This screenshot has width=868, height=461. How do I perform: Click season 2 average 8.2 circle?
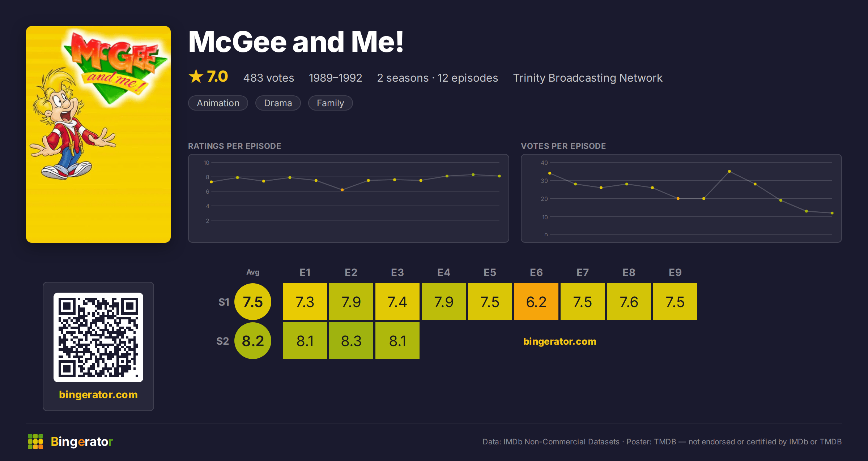[253, 341]
